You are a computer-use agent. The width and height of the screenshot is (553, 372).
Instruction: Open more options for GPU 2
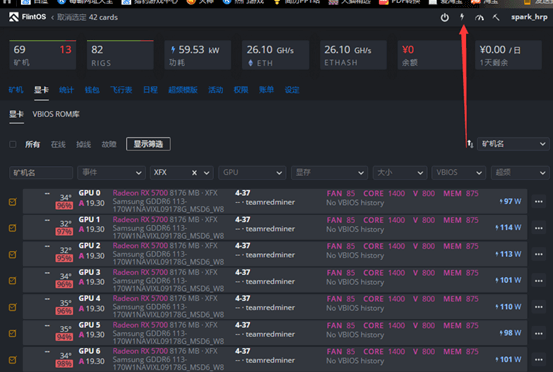pos(539,254)
